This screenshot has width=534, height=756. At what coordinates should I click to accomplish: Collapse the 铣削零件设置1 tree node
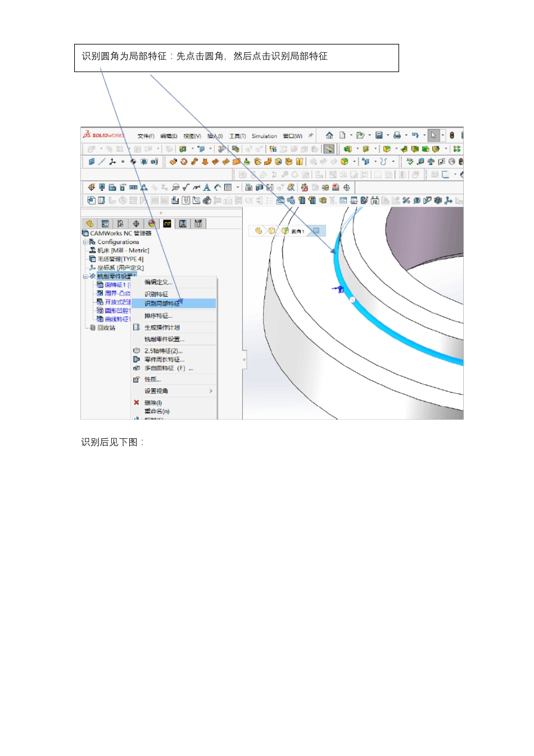pyautogui.click(x=85, y=276)
